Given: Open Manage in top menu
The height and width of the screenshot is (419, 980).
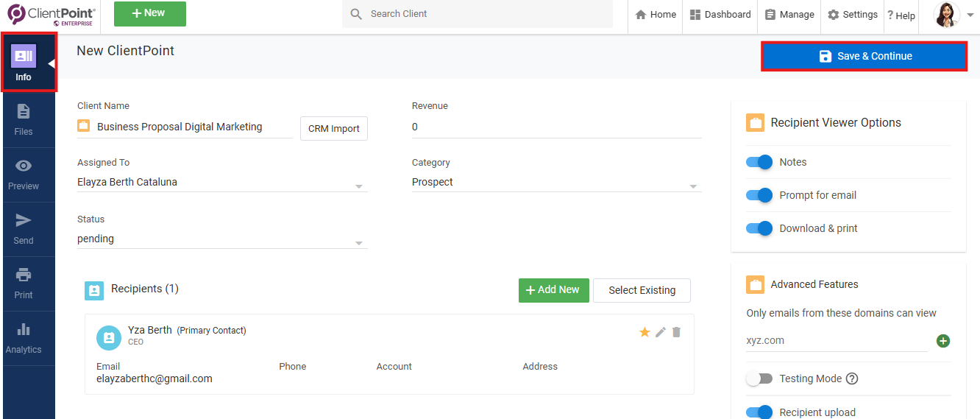Looking at the screenshot, I should pos(789,15).
